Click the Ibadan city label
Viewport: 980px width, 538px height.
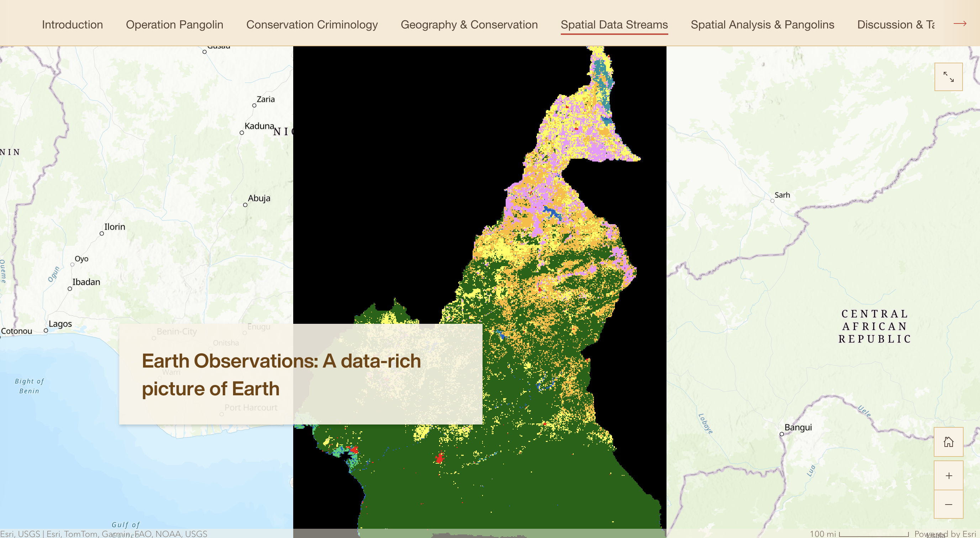pos(86,282)
